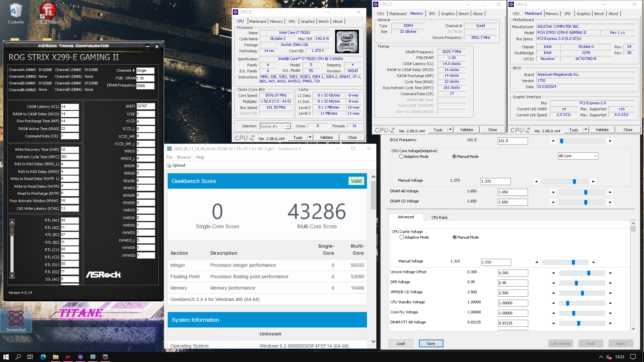Expand Tools arrow in CPU-Z Mainboard window

(x=586, y=130)
